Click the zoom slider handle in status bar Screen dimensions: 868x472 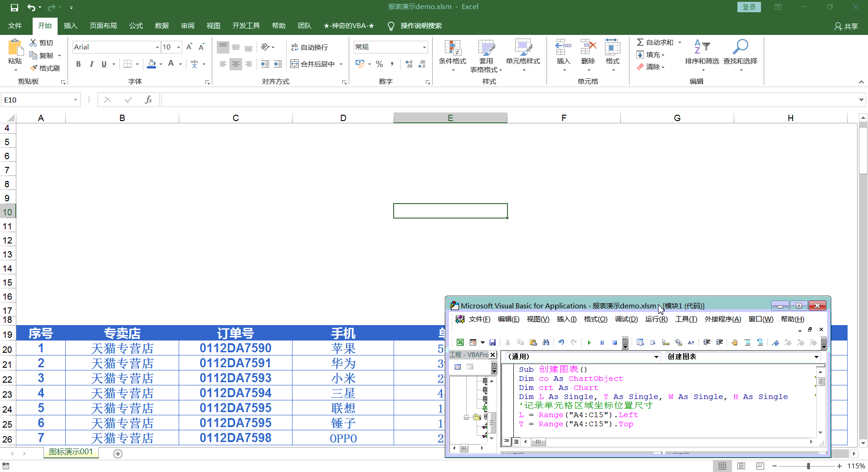(x=808, y=466)
